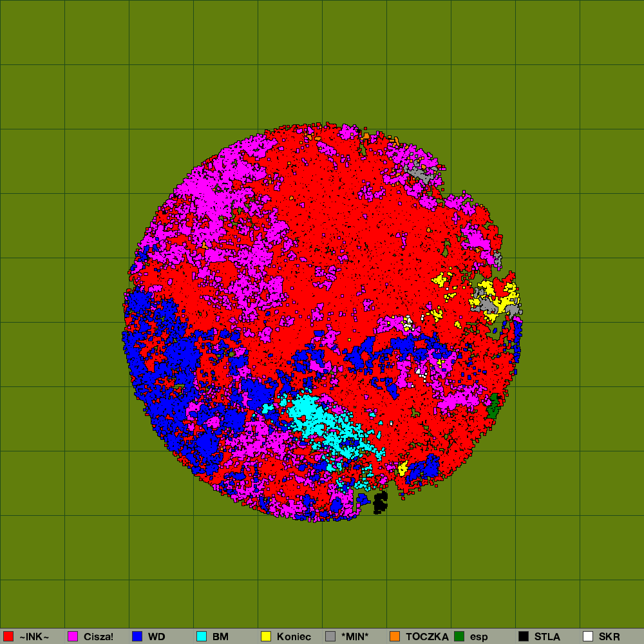This screenshot has height=644, width=644.
Task: Click the gray *MIN* legend swatch
Action: (x=330, y=636)
